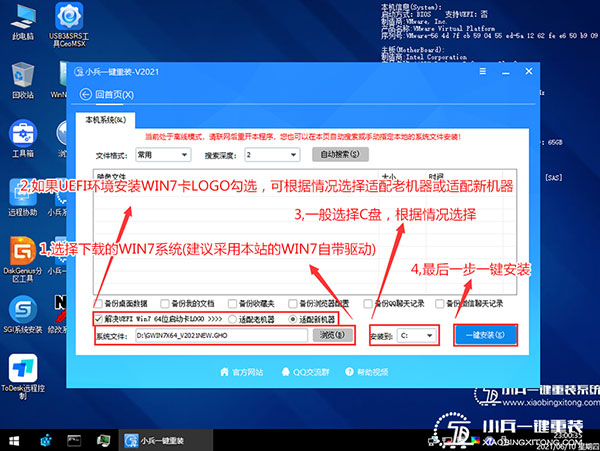Uncheck 解决UEFI Win7 64位启动卡LOGO checkbox

click(99, 319)
